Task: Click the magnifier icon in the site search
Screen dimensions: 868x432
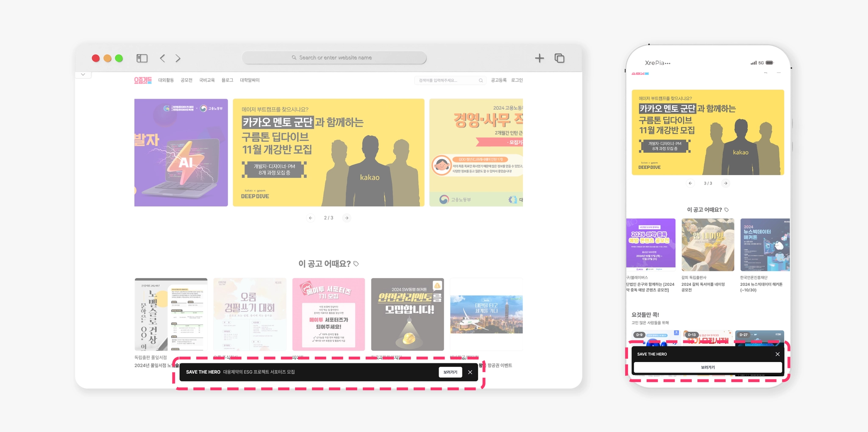Action: (481, 81)
